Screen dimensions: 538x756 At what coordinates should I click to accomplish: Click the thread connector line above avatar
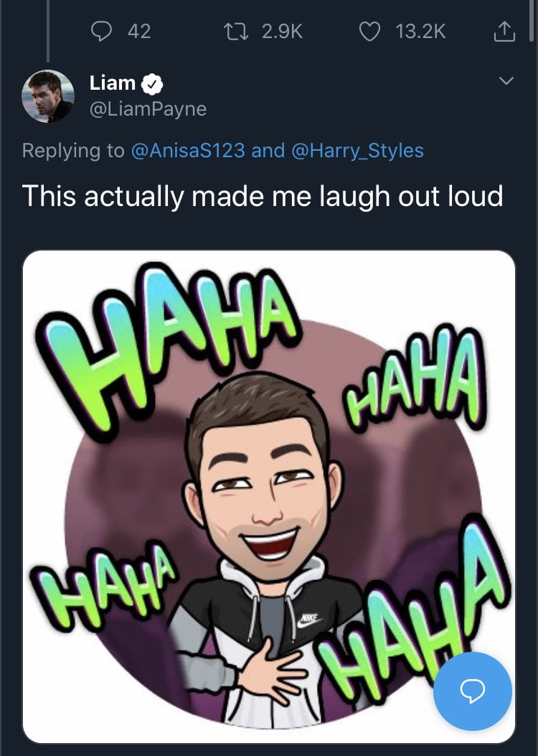(48, 32)
